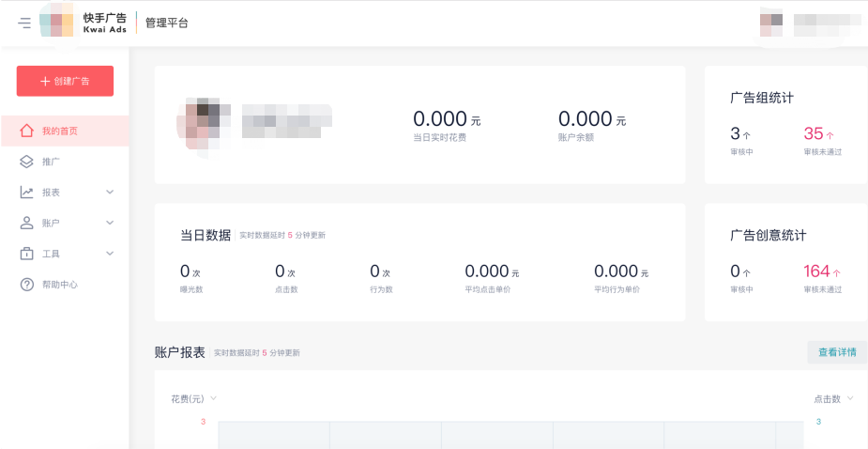Click the toolbox icon beside 工具

coord(26,254)
